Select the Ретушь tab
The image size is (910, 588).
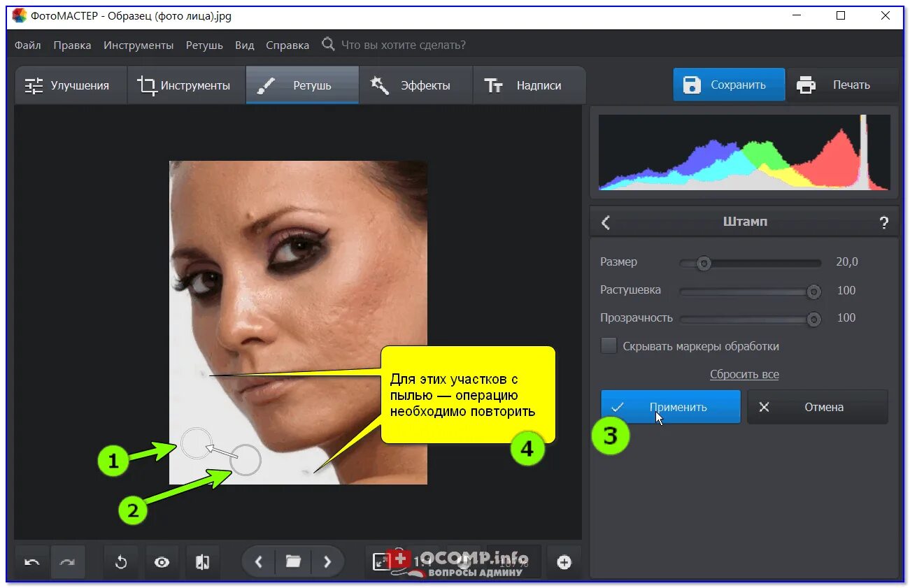(x=302, y=85)
